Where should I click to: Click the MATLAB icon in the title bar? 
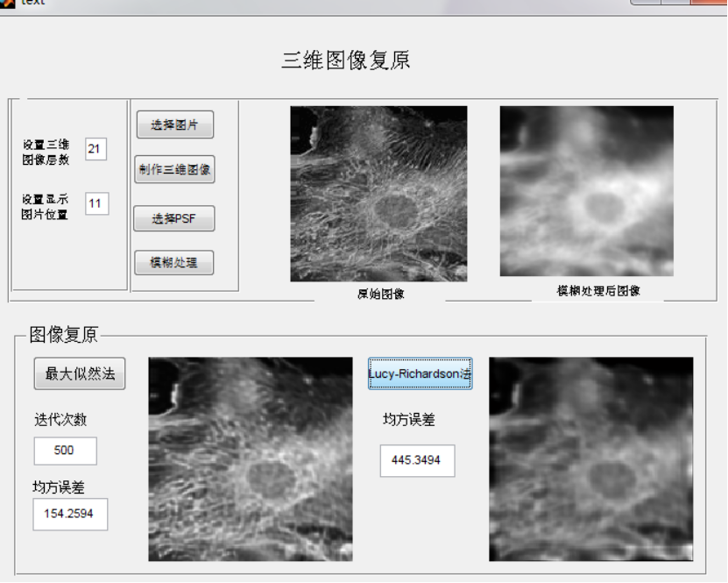coord(7,4)
